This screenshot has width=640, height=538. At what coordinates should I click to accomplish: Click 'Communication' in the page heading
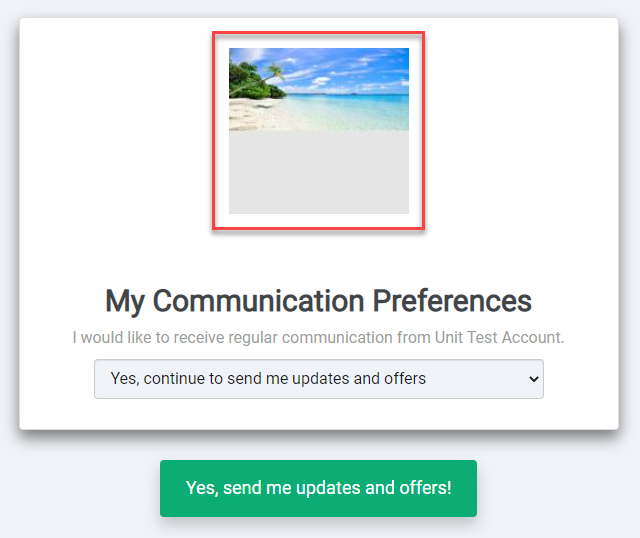coord(258,301)
